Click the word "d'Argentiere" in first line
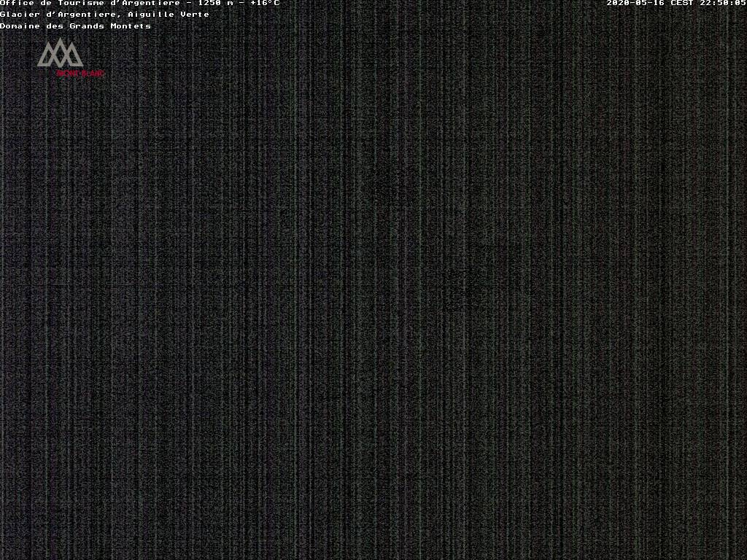The height and width of the screenshot is (560, 747). point(151,3)
